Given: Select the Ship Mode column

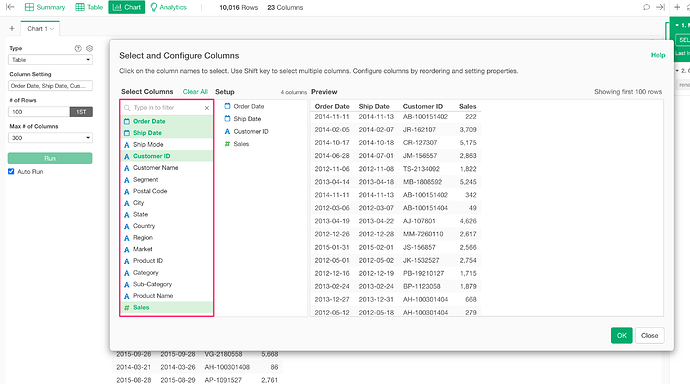Looking at the screenshot, I should [x=167, y=144].
